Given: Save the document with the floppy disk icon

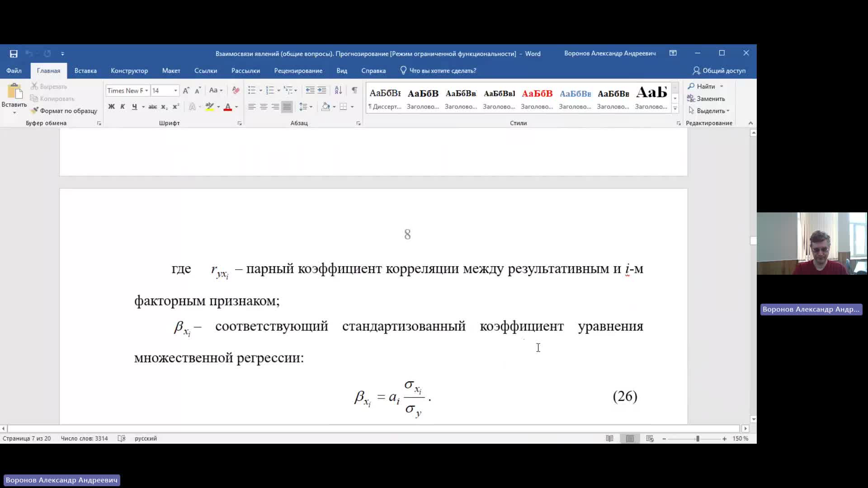Looking at the screenshot, I should pyautogui.click(x=14, y=54).
